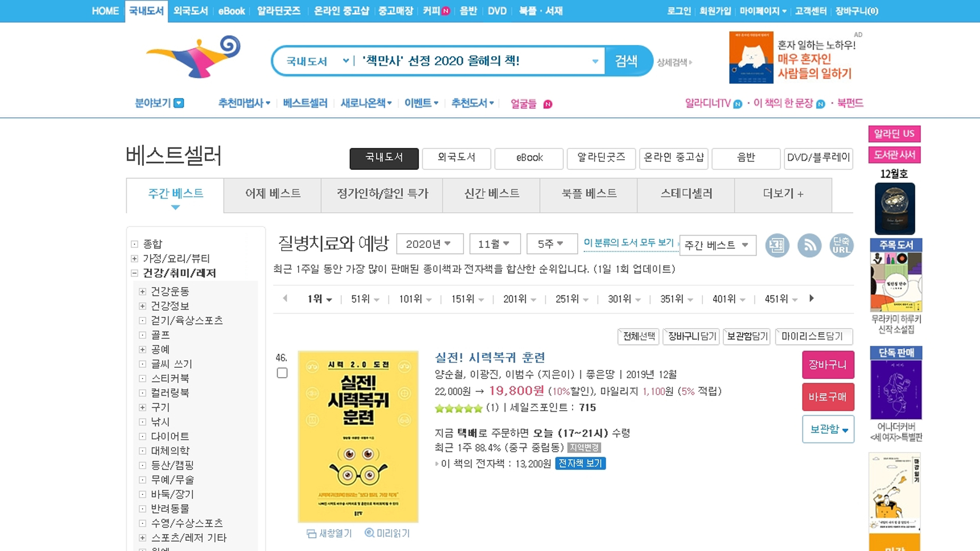Click the 미리읽기 preview magnifier icon
Image resolution: width=980 pixels, height=551 pixels.
point(370,533)
